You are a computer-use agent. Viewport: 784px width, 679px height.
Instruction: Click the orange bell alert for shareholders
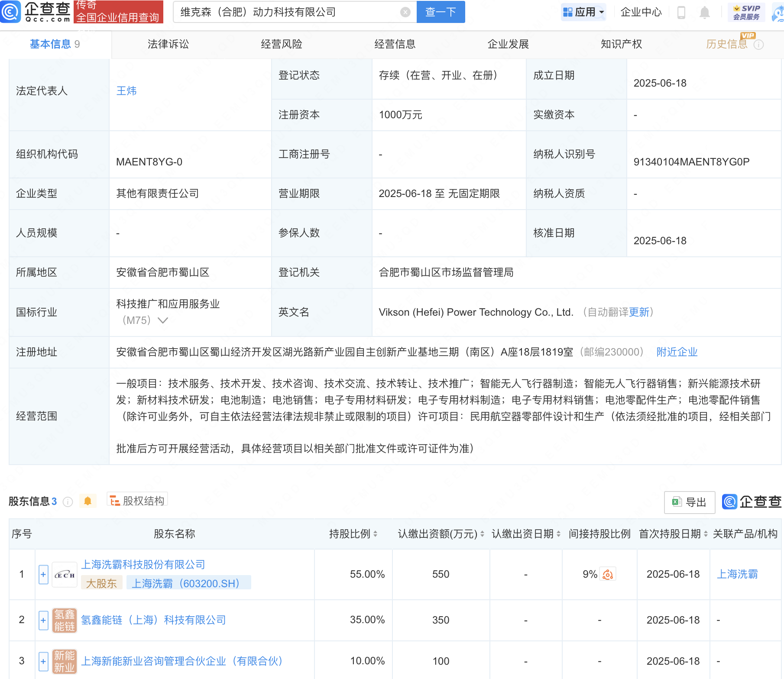[87, 501]
